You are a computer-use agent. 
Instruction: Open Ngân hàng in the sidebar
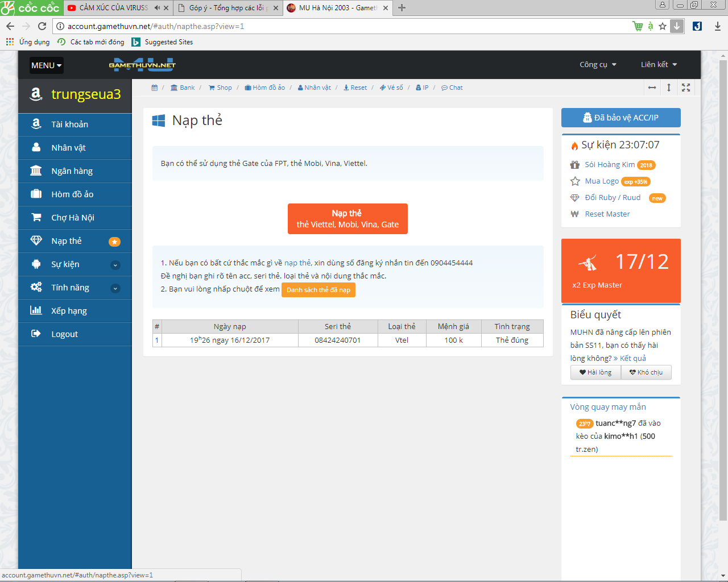(72, 171)
